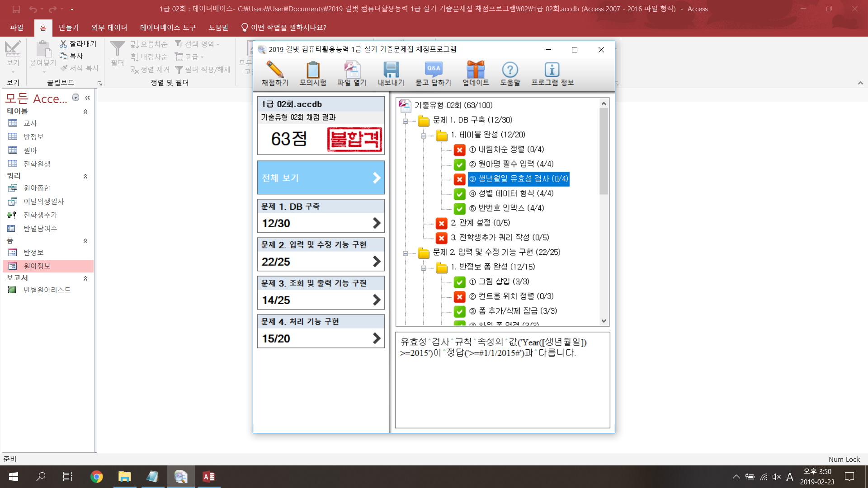Click the 내보내기 save icon

click(391, 70)
